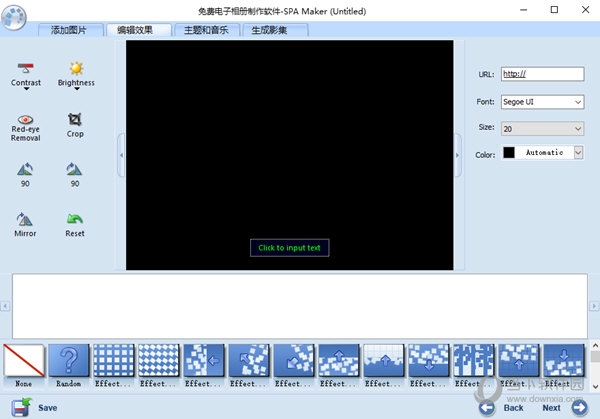Screen dimensions: 600x419
Task: Open the Contrast adjustment tool
Action: point(26,75)
